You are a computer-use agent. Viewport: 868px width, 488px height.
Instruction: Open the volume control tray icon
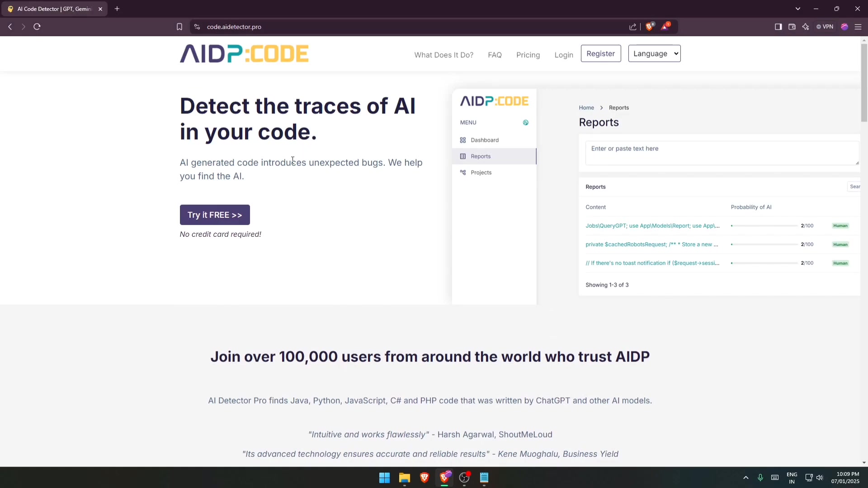[x=820, y=478]
